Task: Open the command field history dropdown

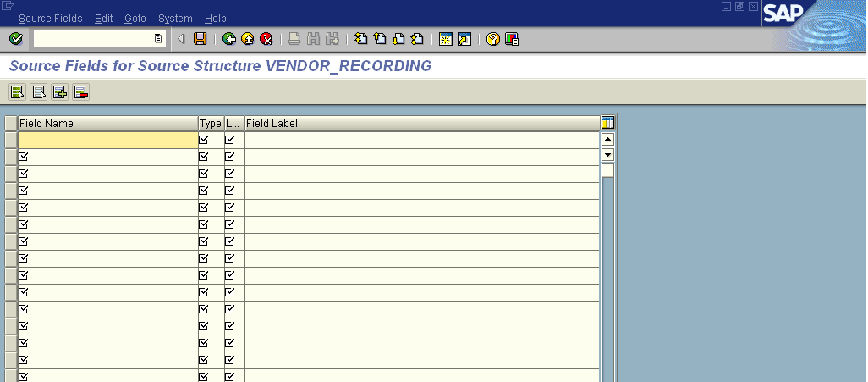Action: click(x=158, y=39)
